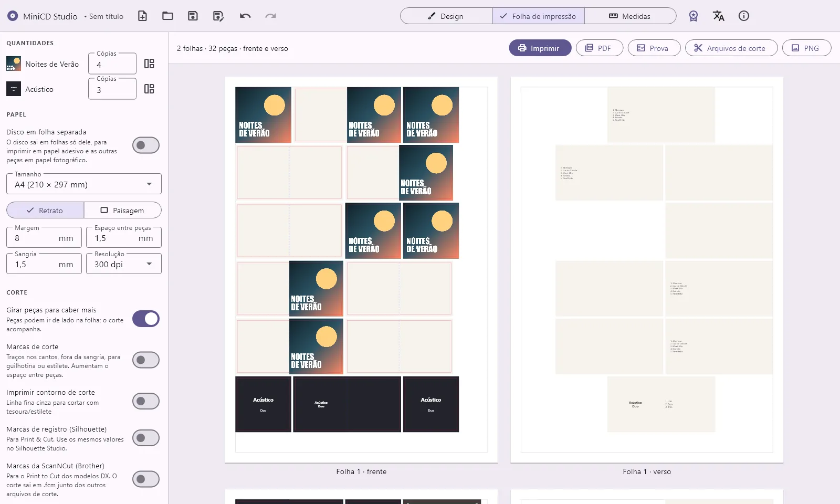Export Arquivos de corte
The height and width of the screenshot is (504, 840).
tap(731, 48)
